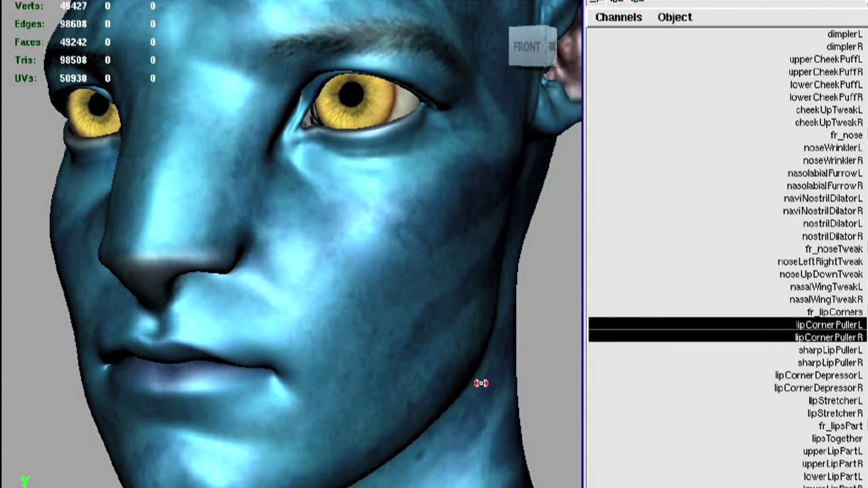868x488 pixels.
Task: Select the lipCornerDepressorL channel
Action: 818,375
